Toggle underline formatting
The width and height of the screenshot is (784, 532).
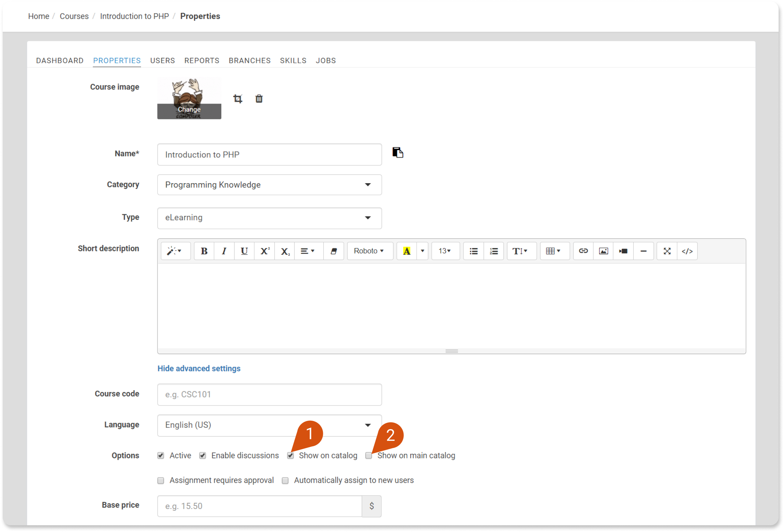click(244, 251)
